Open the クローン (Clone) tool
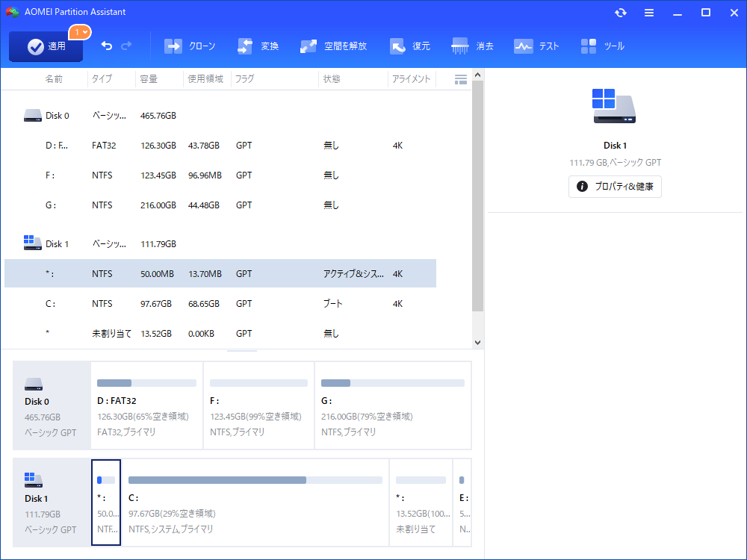This screenshot has height=560, width=747. (x=190, y=46)
